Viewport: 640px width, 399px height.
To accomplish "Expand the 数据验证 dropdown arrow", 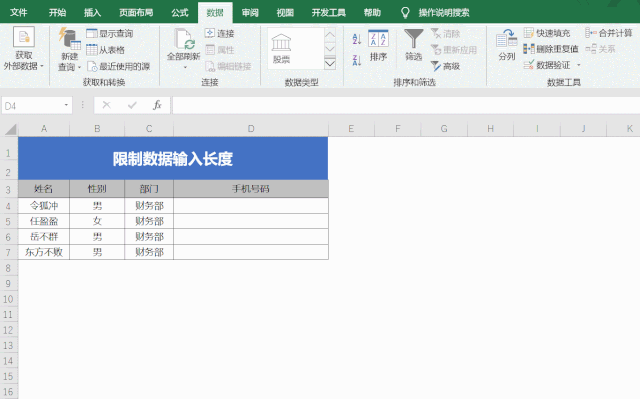I will [x=578, y=65].
